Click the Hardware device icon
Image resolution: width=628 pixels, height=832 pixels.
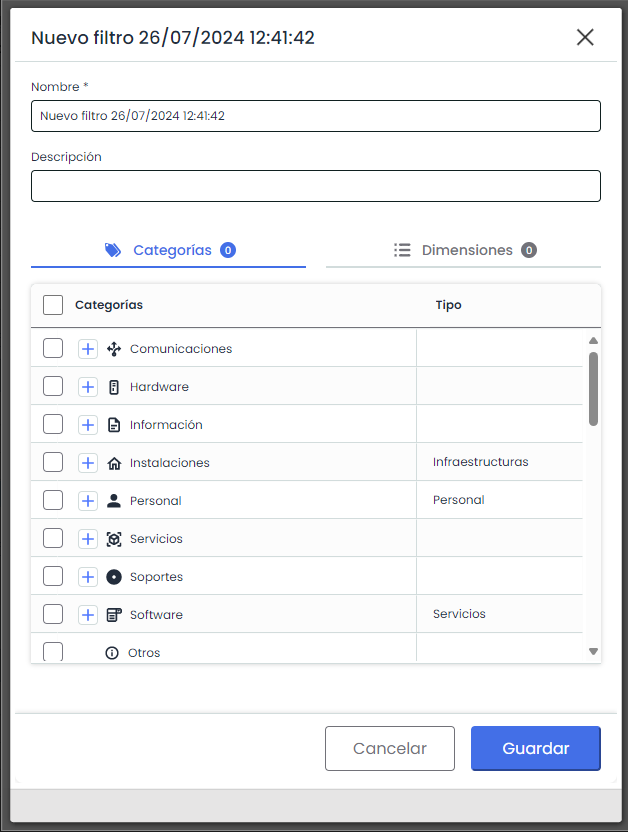[x=113, y=387]
